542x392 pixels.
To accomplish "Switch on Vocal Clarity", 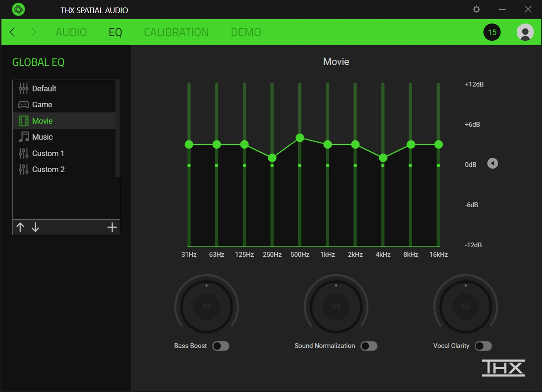I will pyautogui.click(x=483, y=346).
